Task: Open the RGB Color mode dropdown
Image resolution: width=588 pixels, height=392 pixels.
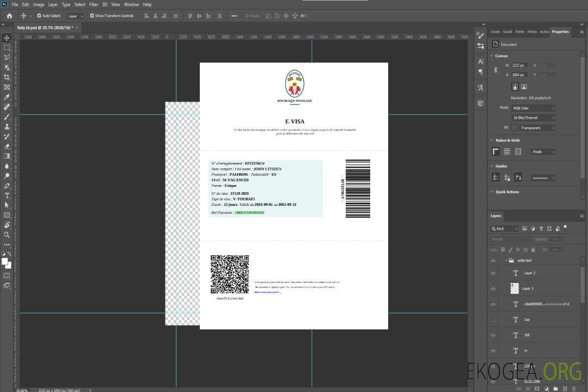Action: [533, 108]
